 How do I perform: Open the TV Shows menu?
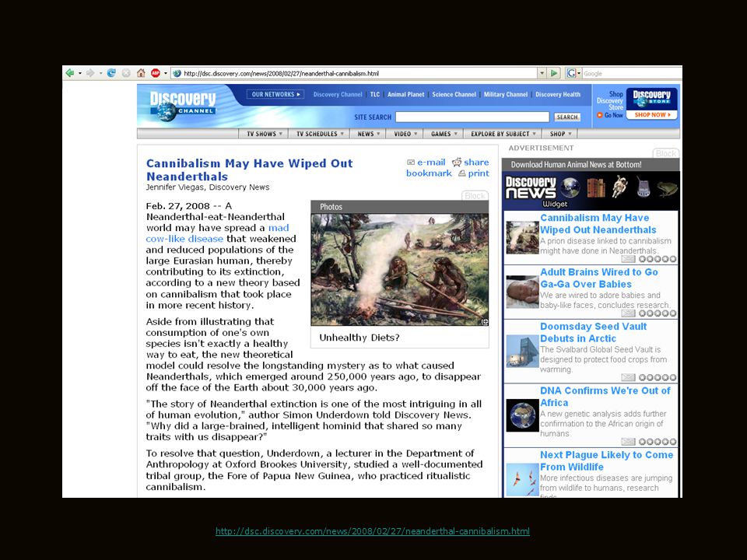coord(265,134)
